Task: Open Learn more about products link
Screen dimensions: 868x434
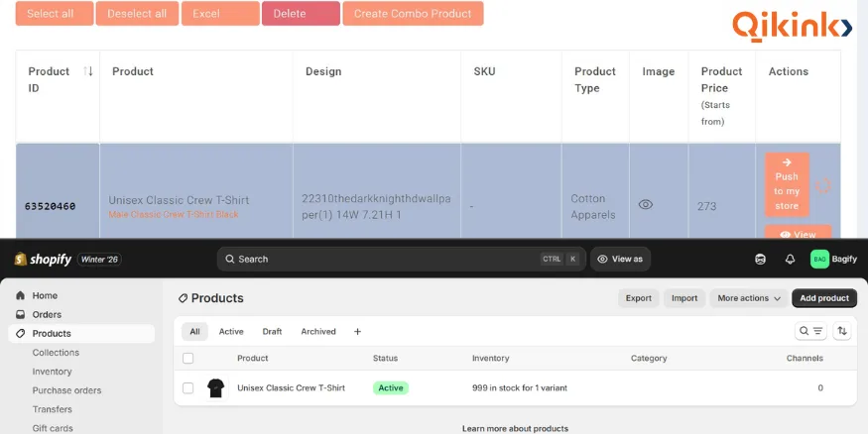Action: [x=515, y=428]
